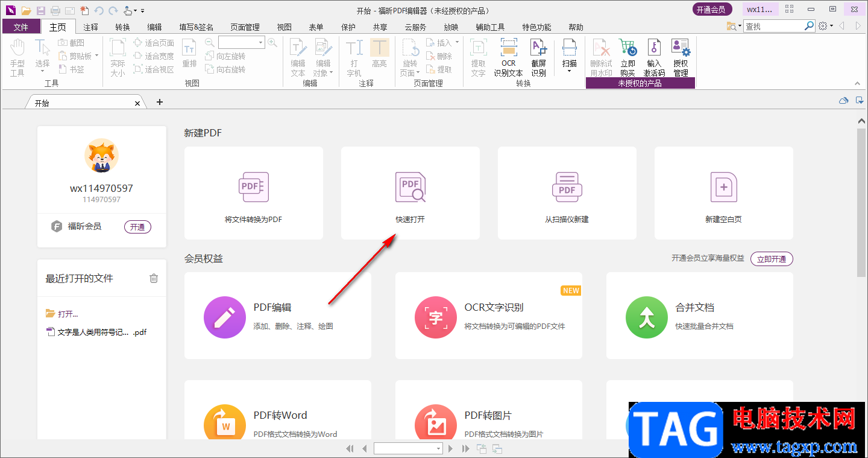Open the PDF Edit (PDF编辑) feature
868x458 pixels.
pyautogui.click(x=278, y=316)
